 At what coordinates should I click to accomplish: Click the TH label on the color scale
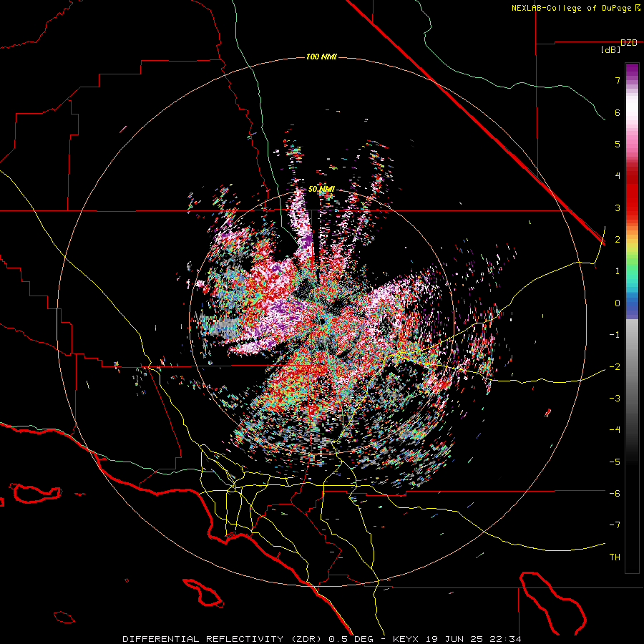(615, 557)
